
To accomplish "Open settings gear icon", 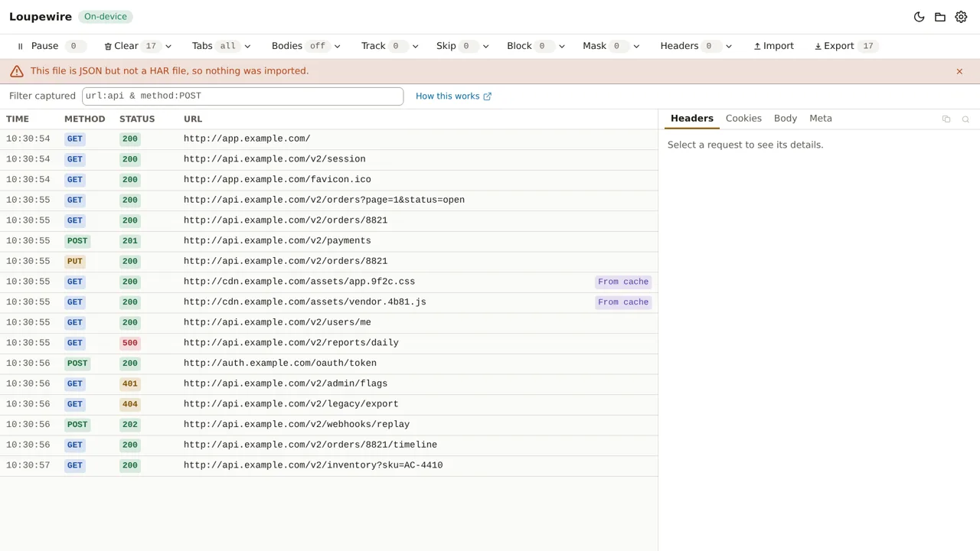I will [961, 17].
